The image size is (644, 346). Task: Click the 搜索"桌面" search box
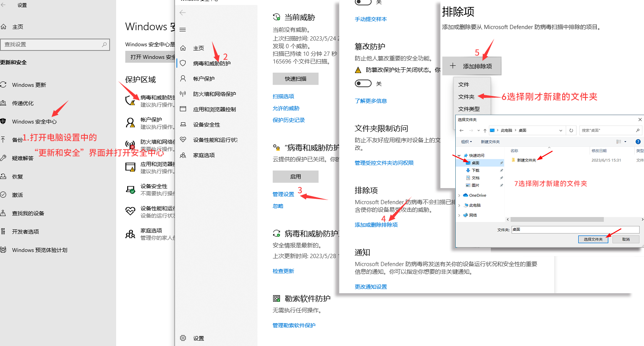tap(610, 130)
